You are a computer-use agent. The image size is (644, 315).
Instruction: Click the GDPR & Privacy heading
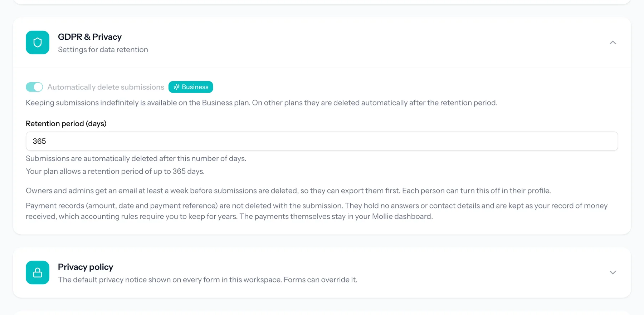(90, 37)
